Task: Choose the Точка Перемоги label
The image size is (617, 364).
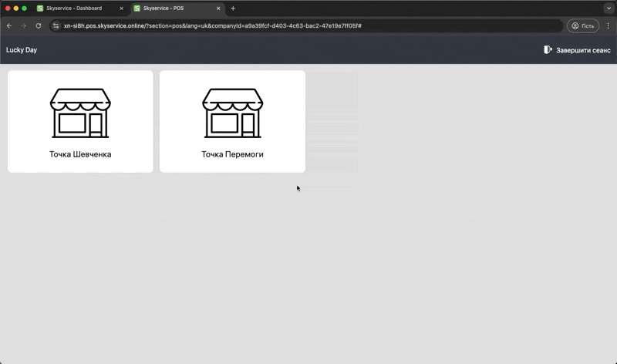Action: pos(232,154)
